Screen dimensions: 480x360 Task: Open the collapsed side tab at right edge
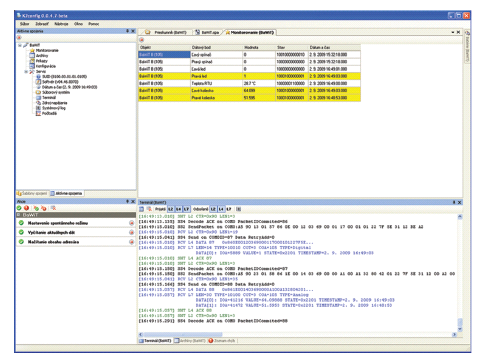click(467, 47)
